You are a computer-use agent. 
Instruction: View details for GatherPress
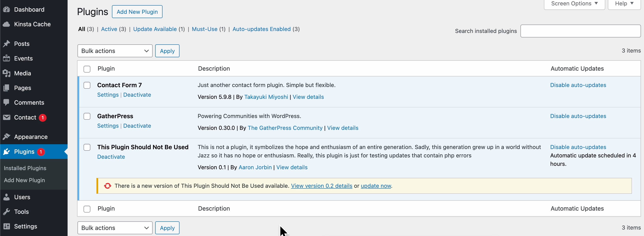342,128
